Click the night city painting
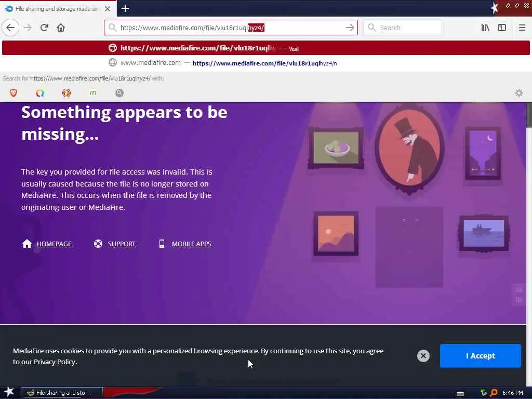Image resolution: width=532 pixels, height=399 pixels. pyautogui.click(x=483, y=153)
